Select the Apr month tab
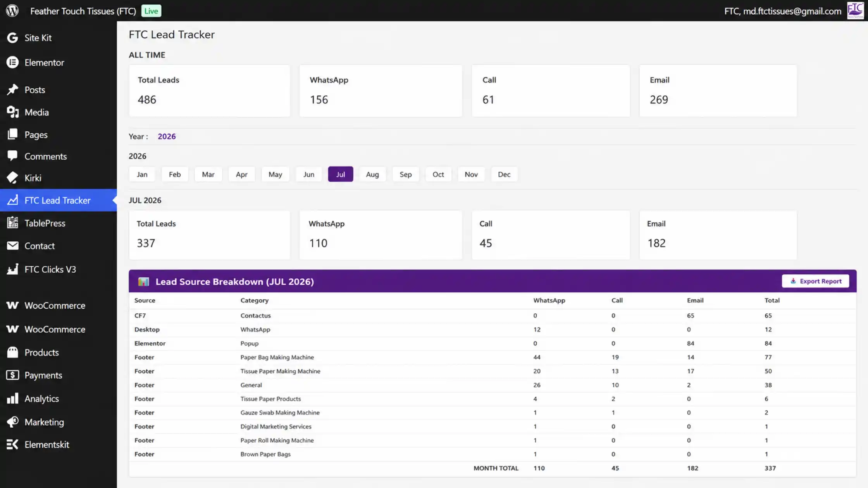This screenshot has height=488, width=868. [241, 174]
